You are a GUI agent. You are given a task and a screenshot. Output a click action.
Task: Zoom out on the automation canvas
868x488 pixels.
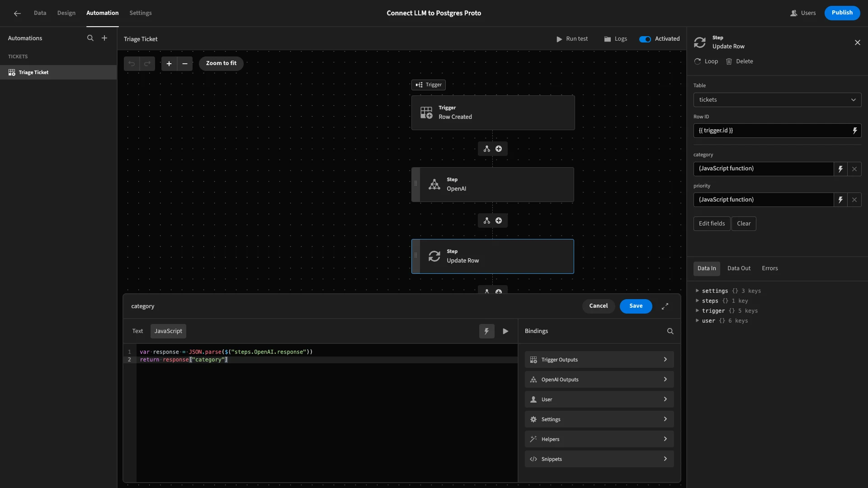(185, 64)
